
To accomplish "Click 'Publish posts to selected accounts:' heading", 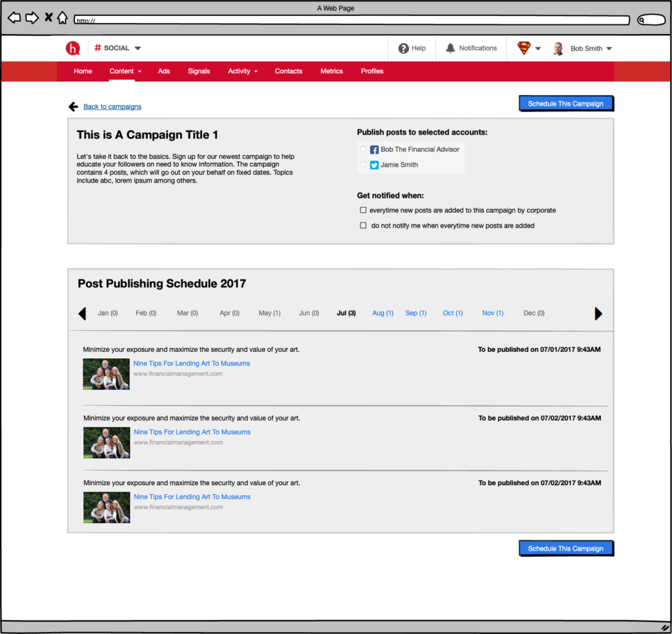I will point(422,132).
